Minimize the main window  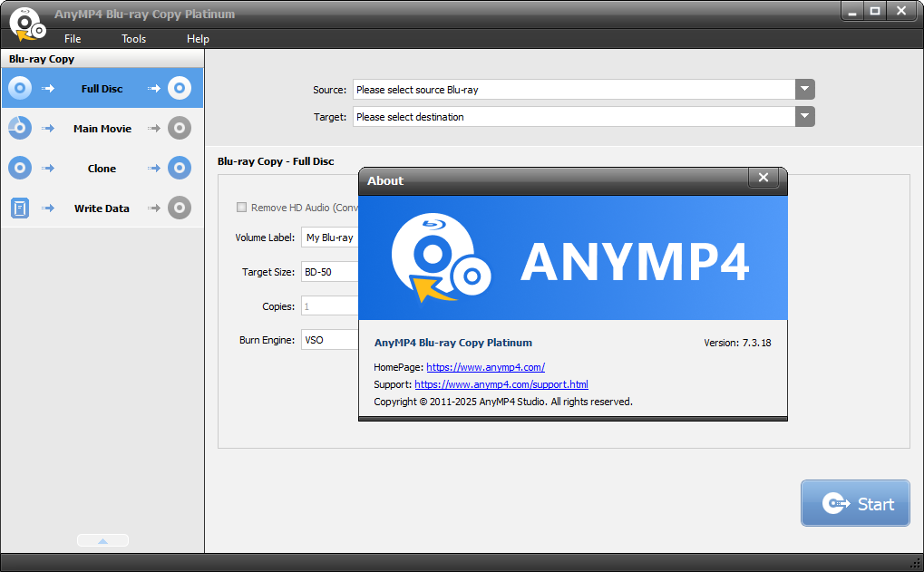point(852,11)
